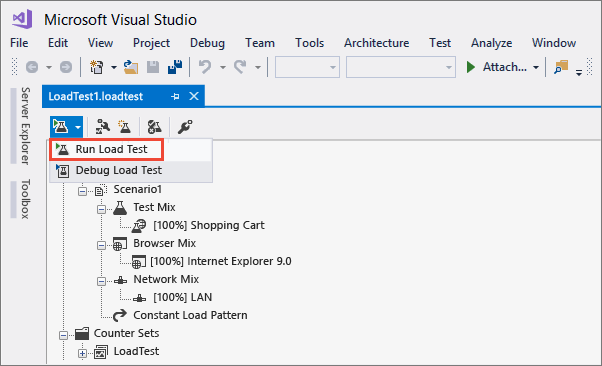Click the Shopping Cart web test icon
The width and height of the screenshot is (602, 366).
[x=139, y=226]
